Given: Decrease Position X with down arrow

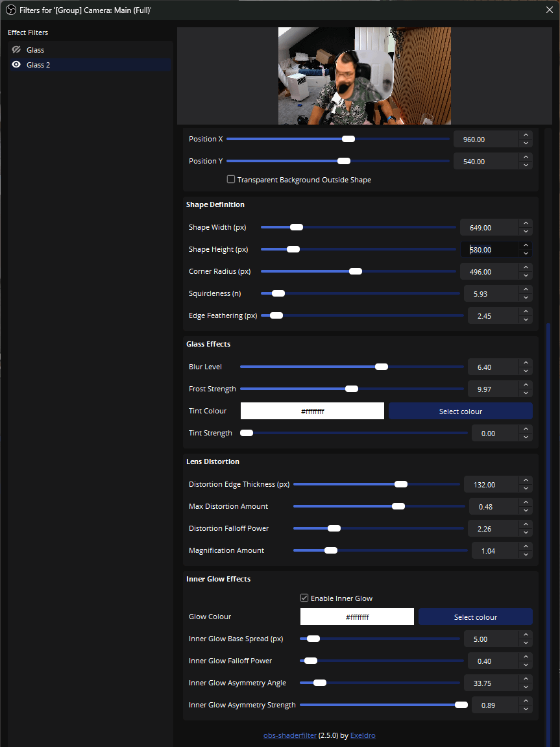Looking at the screenshot, I should click(x=526, y=143).
